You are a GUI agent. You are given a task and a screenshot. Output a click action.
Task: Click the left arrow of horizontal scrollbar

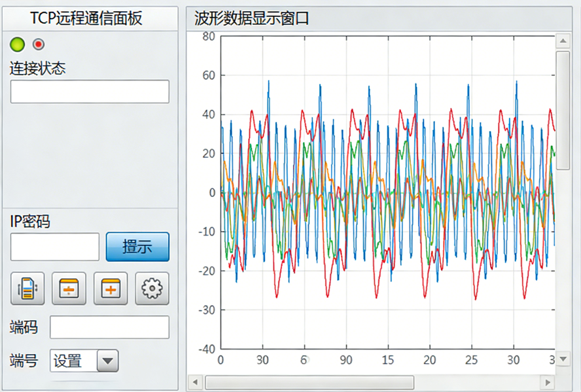point(195,382)
